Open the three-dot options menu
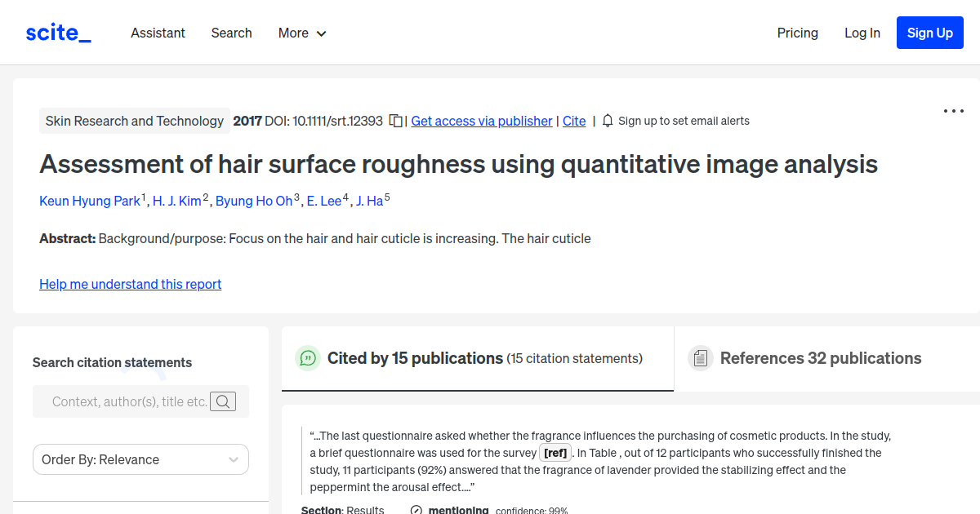 [953, 111]
